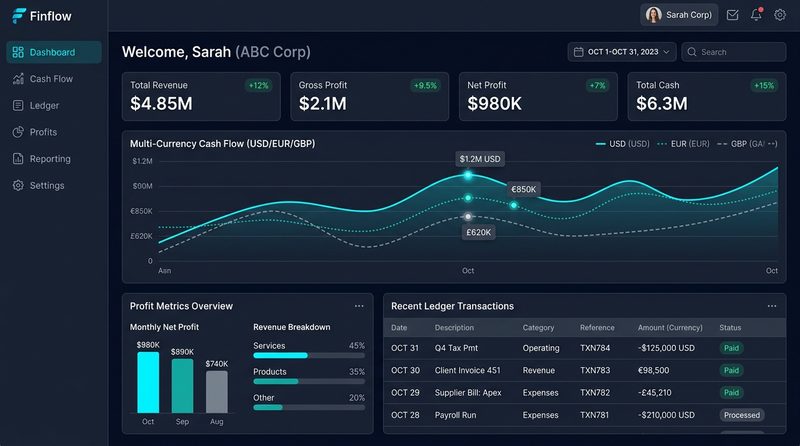800x446 pixels.
Task: Open the Sarah Corp account button
Action: point(679,15)
